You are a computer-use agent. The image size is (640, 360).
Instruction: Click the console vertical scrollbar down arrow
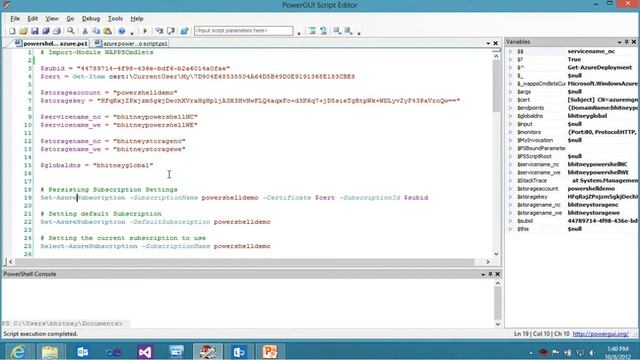click(498, 324)
